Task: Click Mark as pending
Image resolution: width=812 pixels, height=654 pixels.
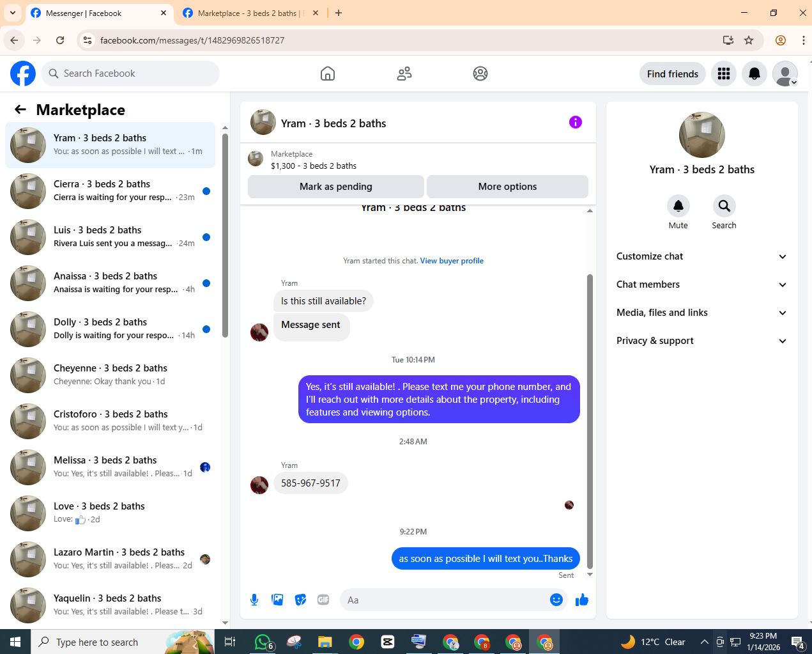Action: tap(336, 187)
